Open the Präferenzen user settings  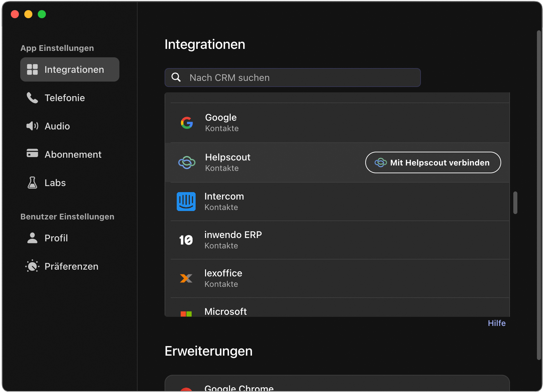(x=70, y=266)
